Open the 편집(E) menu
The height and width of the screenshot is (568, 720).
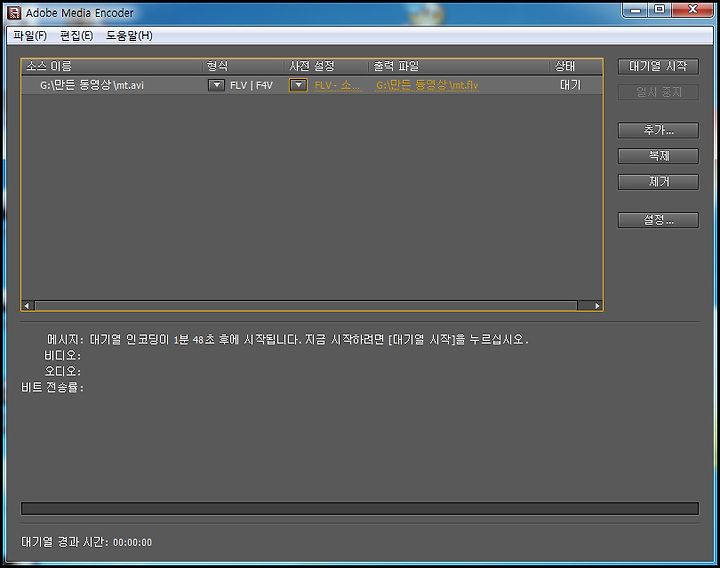(76, 35)
